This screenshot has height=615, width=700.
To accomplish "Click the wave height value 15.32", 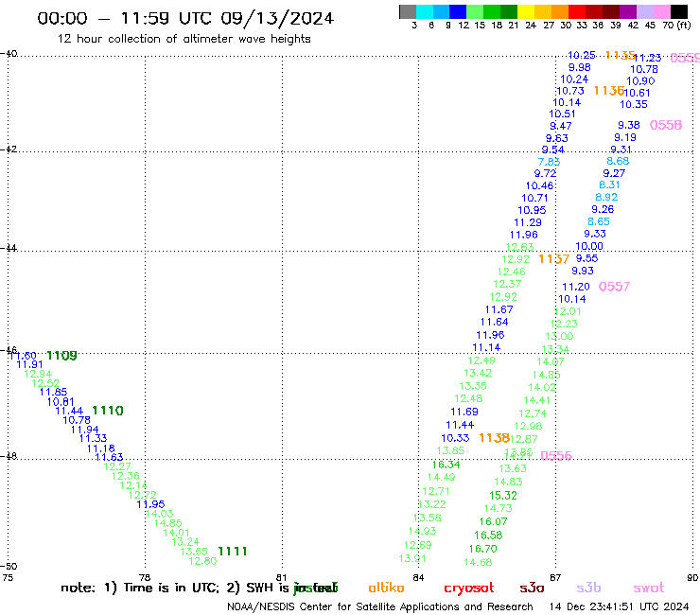I will coord(502,495).
